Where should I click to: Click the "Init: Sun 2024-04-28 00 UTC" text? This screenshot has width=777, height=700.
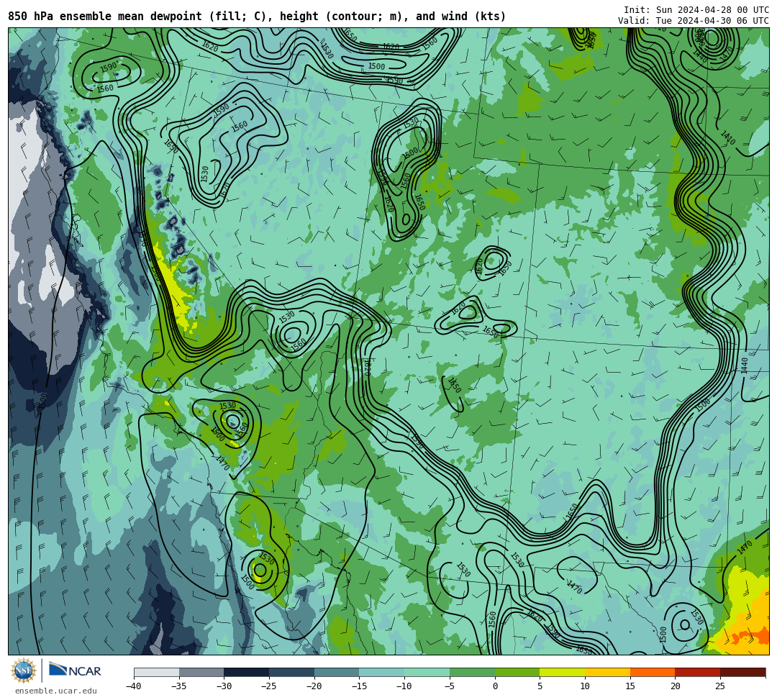[x=696, y=10]
